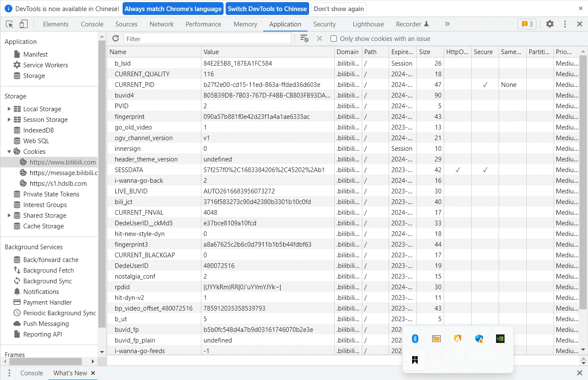The image size is (588, 380).
Task: Select Interest Groups item
Action: coord(45,205)
